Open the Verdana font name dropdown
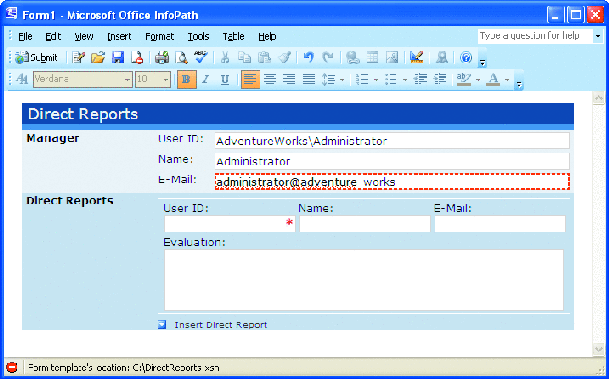 (x=127, y=80)
